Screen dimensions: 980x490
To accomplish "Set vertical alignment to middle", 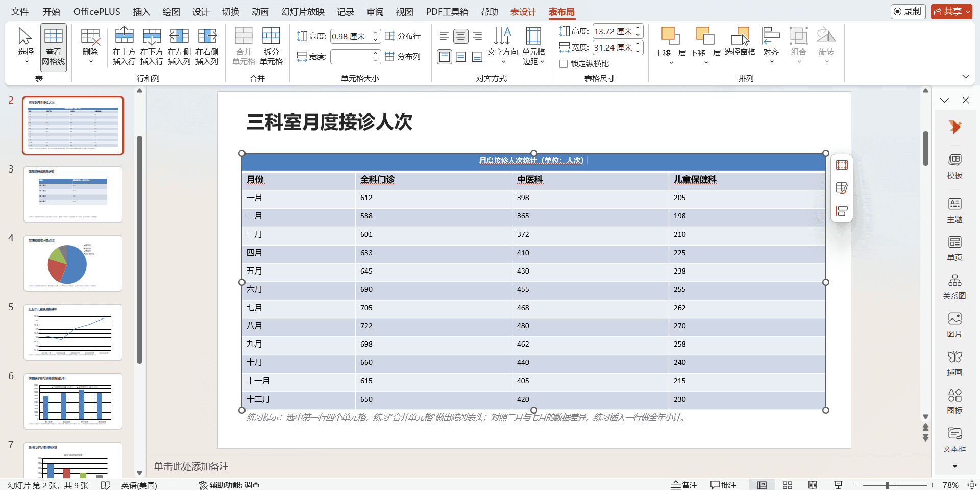I will click(461, 57).
